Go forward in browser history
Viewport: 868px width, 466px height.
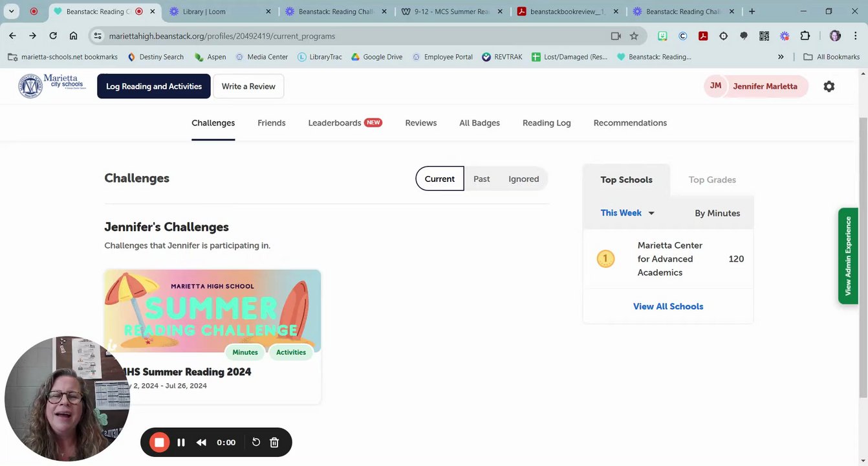coord(32,36)
